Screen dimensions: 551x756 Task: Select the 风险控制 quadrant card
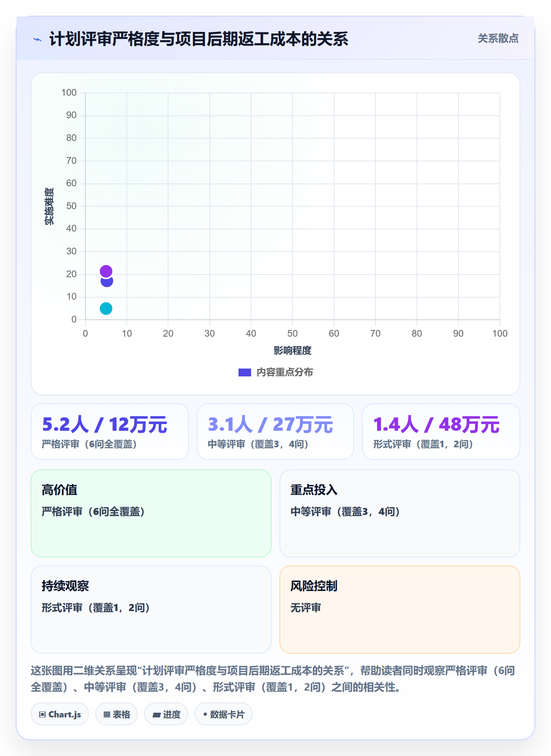[x=400, y=610]
